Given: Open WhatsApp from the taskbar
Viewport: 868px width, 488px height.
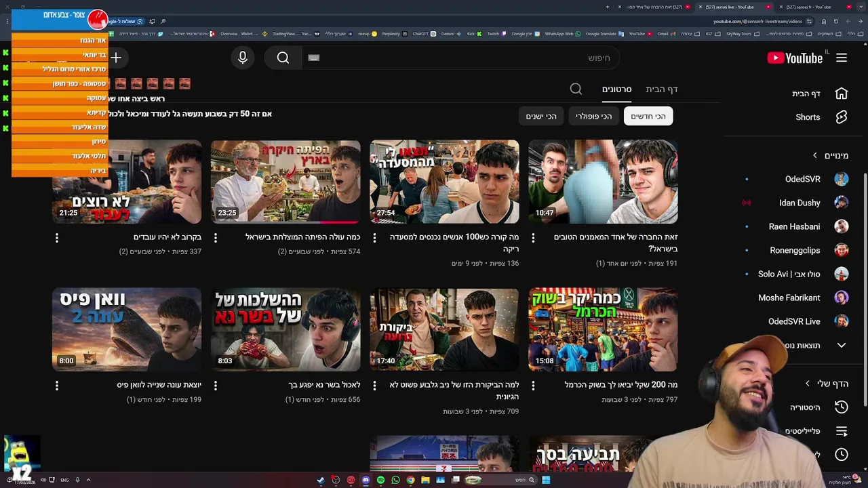Looking at the screenshot, I should pyautogui.click(x=395, y=480).
